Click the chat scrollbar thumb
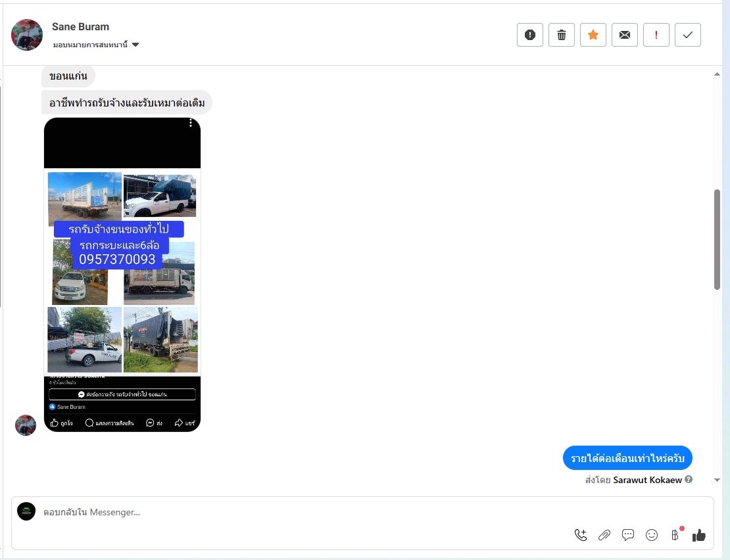 coord(717,239)
